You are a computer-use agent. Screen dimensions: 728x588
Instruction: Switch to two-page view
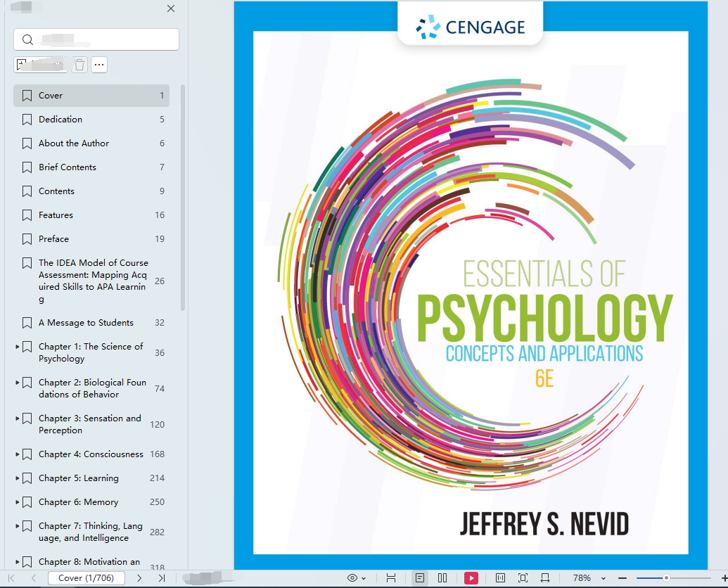442,577
